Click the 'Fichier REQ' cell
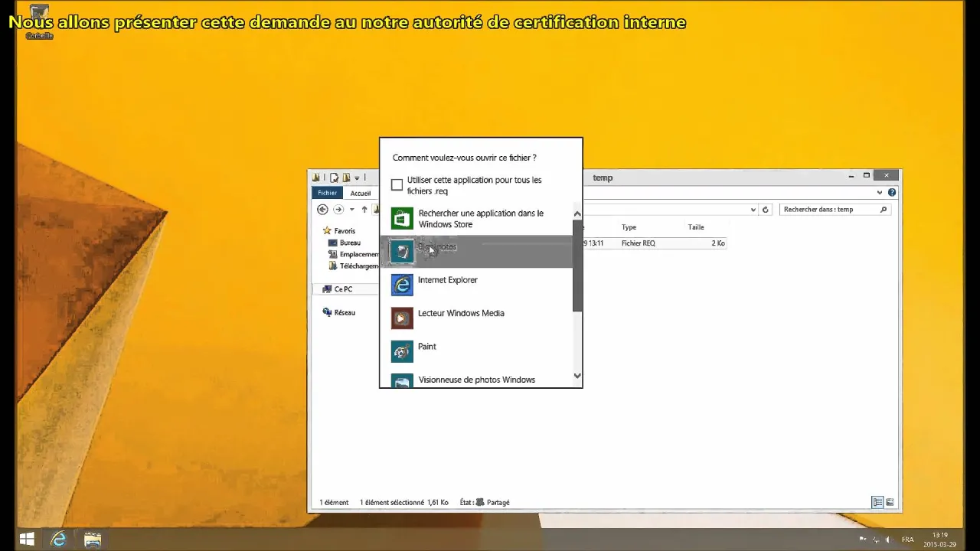The height and width of the screenshot is (551, 980). [x=639, y=243]
